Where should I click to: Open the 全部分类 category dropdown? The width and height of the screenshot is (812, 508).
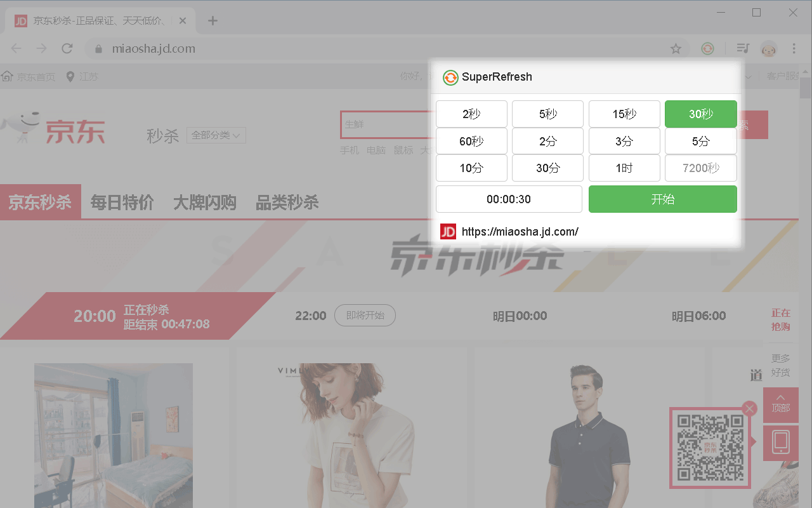216,135
